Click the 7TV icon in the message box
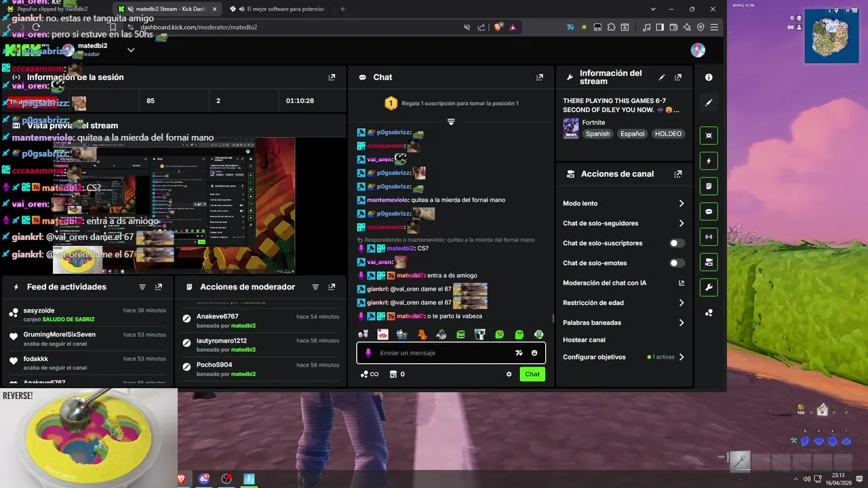This screenshot has height=488, width=868. 519,353
